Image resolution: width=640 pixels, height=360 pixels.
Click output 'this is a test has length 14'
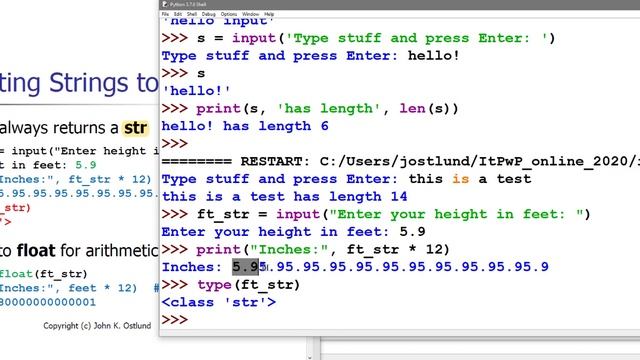click(284, 197)
